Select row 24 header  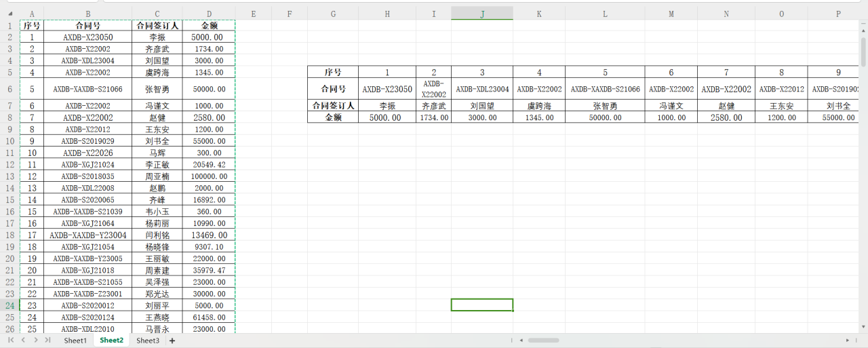(10, 305)
